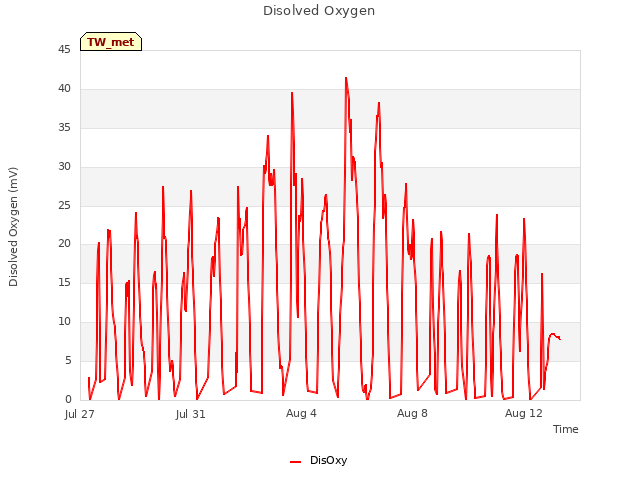
Task: Click the 'Disolved Oxygen' chart title
Action: (x=319, y=11)
